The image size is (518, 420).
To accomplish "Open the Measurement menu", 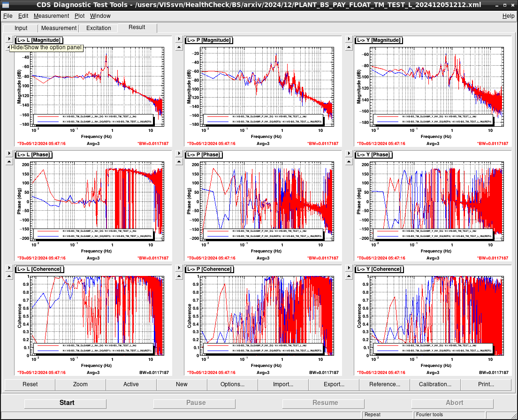I will tap(51, 16).
